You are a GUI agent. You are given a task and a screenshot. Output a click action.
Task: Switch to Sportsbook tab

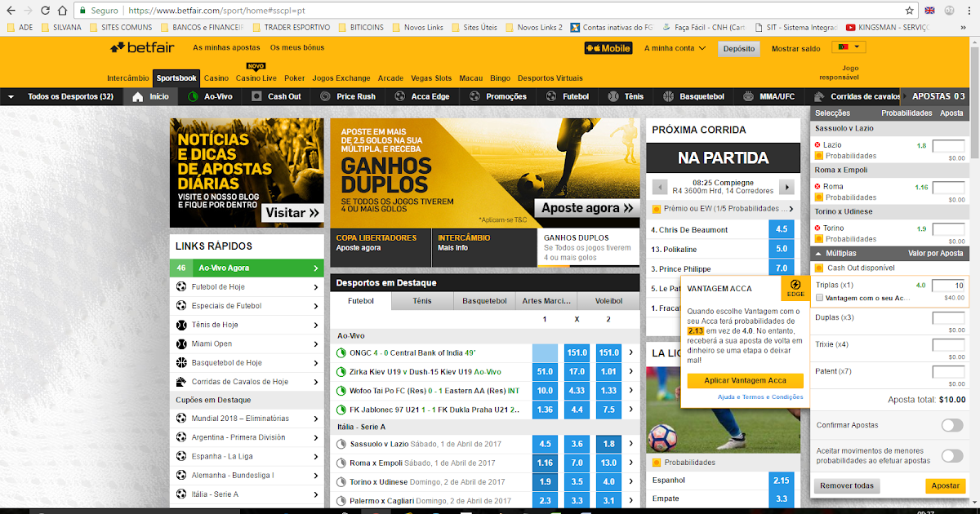pos(177,78)
